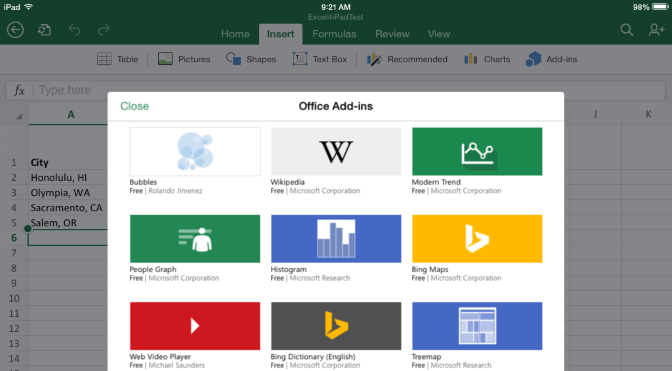The image size is (672, 371).
Task: Tap the Michael Saunders publisher text
Action: 177,365
